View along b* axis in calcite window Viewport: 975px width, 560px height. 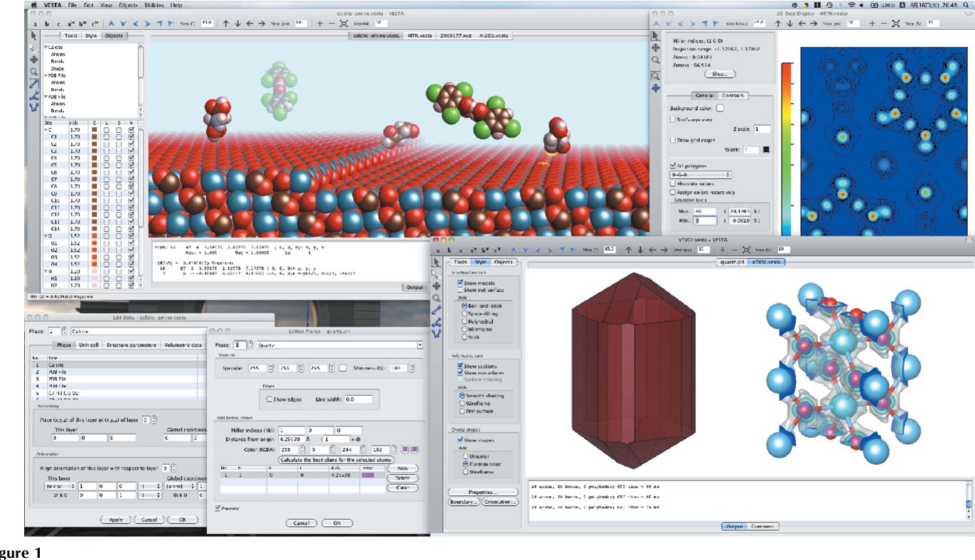[82, 23]
